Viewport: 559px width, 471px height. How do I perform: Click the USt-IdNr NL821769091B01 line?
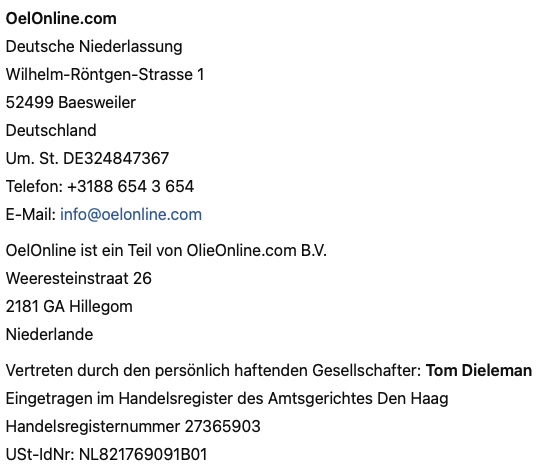107,455
